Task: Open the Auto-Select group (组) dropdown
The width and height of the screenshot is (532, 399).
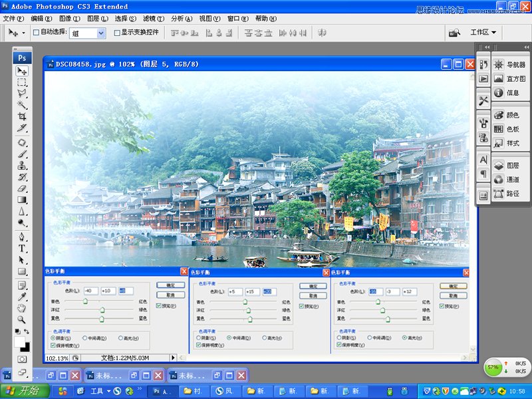Action: coord(101,33)
